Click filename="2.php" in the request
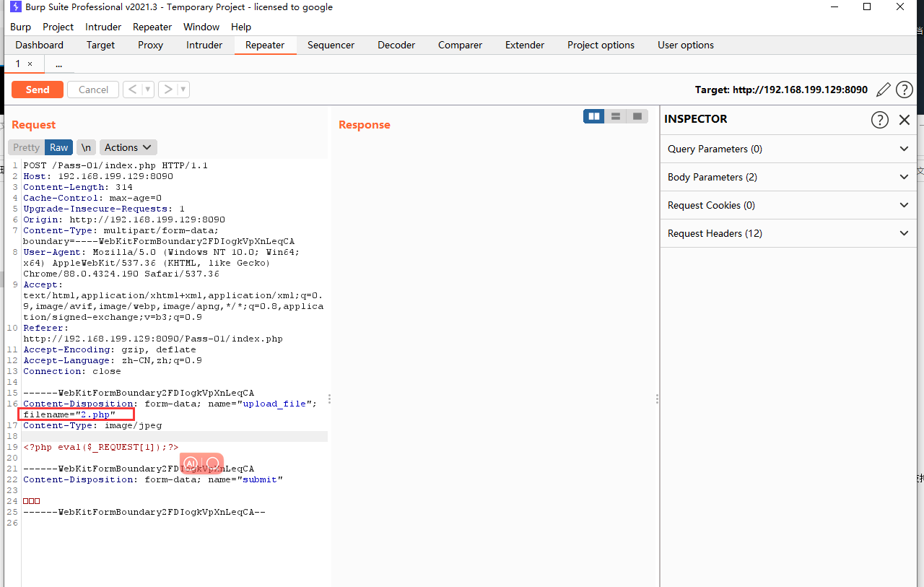The width and height of the screenshot is (924, 587). [69, 414]
